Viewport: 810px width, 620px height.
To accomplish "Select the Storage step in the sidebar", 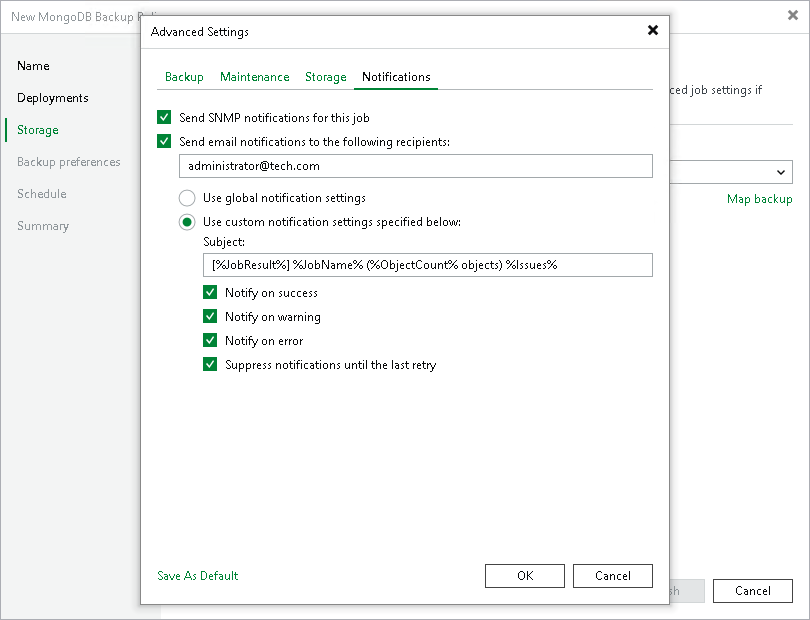I will tap(38, 130).
